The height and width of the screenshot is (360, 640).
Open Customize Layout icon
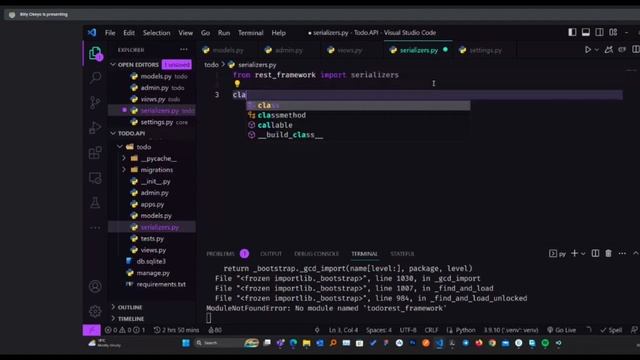[x=613, y=32]
